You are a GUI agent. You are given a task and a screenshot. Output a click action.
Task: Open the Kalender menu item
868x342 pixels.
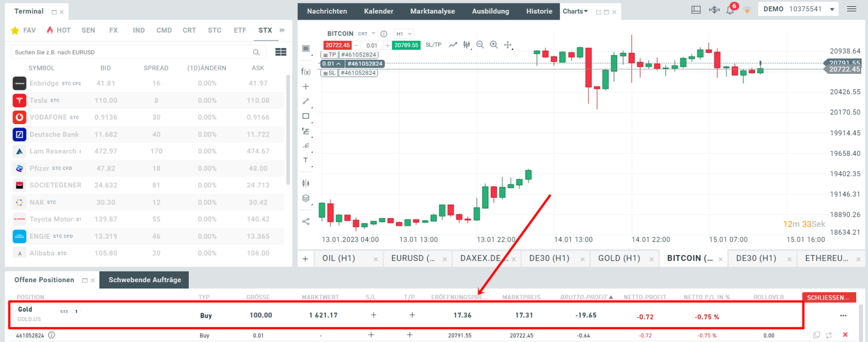tap(378, 11)
